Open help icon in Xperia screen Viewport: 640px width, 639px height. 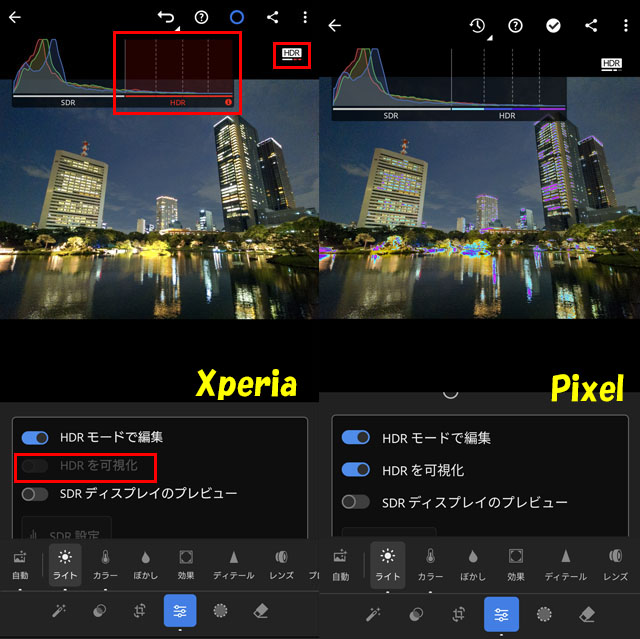coord(201,17)
